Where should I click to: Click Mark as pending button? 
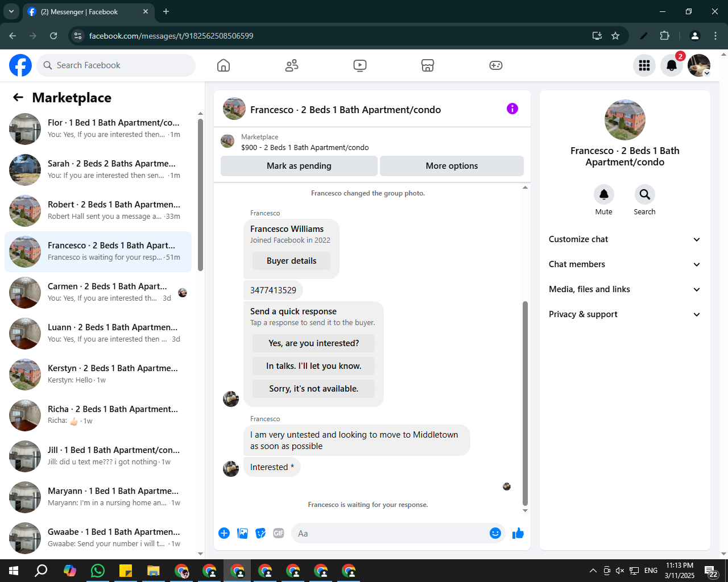[299, 166]
